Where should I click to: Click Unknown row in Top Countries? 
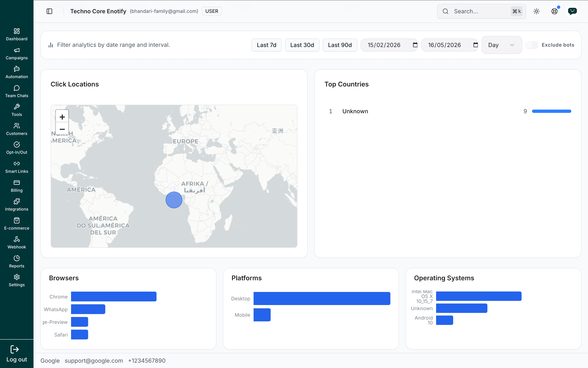(x=448, y=111)
